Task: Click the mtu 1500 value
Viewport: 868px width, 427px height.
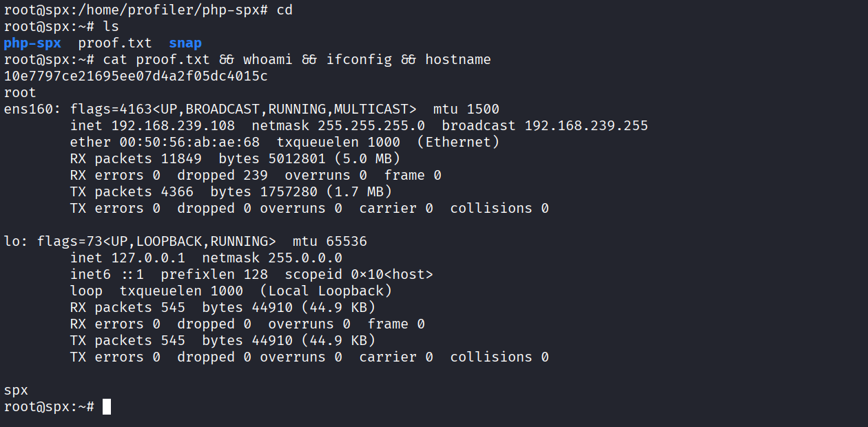Action: click(x=482, y=110)
